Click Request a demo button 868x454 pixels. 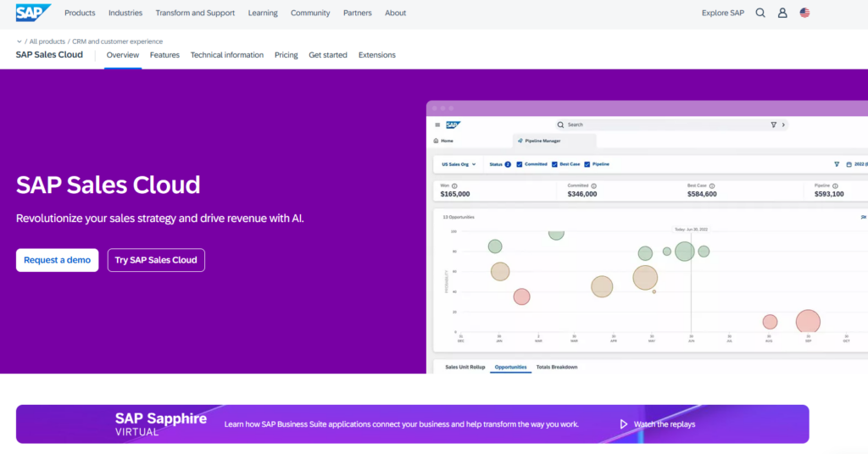pos(57,260)
